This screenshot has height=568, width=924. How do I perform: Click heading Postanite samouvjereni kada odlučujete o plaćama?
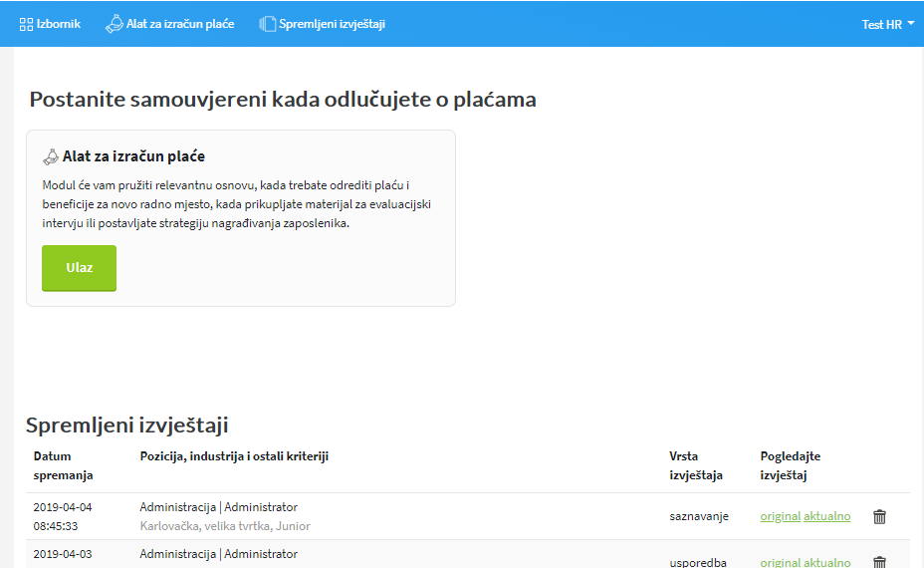pyautogui.click(x=283, y=99)
